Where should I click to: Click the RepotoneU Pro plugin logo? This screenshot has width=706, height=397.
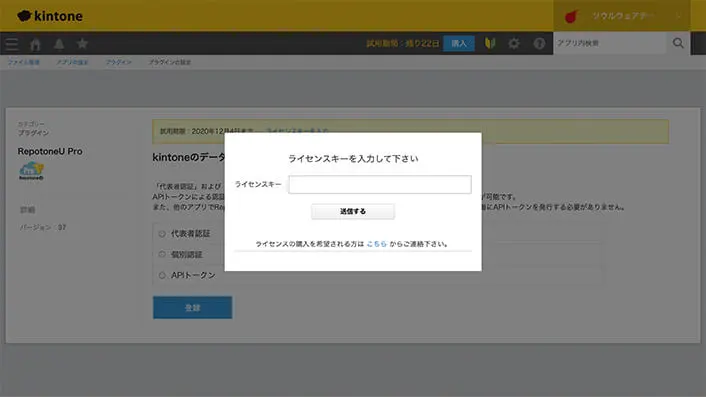pyautogui.click(x=31, y=171)
